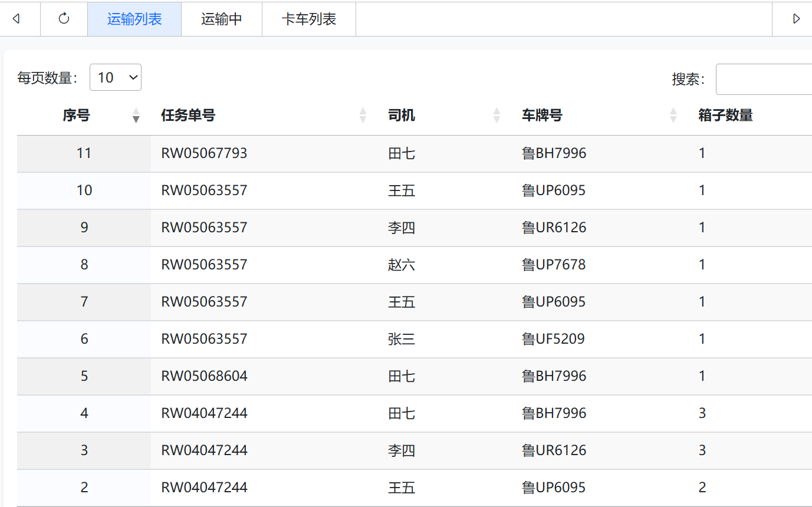812x507 pixels.
Task: Sort by 任务单号 column arrows
Action: (x=363, y=116)
